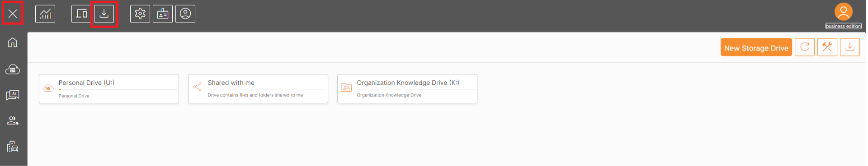This screenshot has height=166, width=868.
Task: Open the cloud drive icon in the sidebar
Action: [13, 69]
